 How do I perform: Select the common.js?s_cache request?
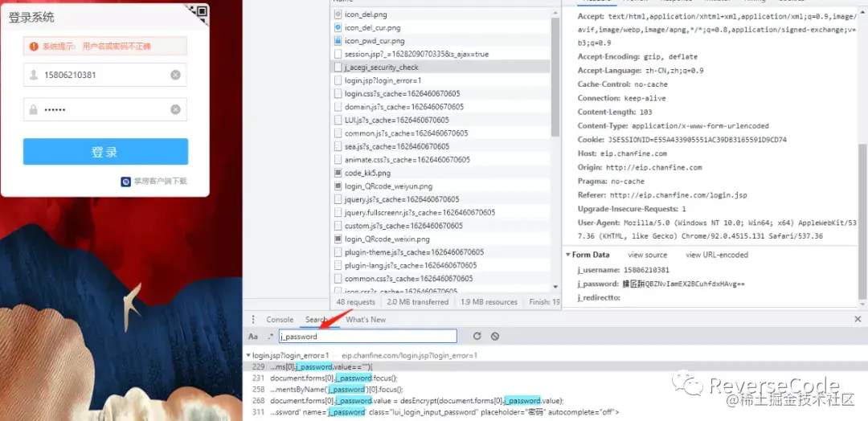coord(440,133)
